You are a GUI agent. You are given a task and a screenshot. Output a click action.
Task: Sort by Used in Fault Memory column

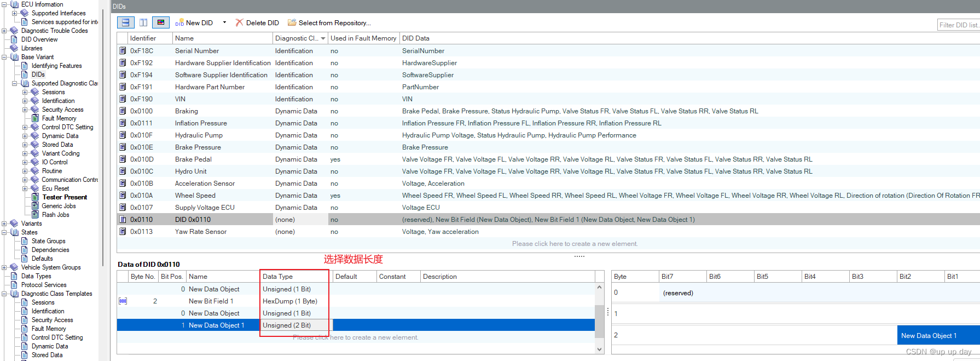(x=363, y=38)
